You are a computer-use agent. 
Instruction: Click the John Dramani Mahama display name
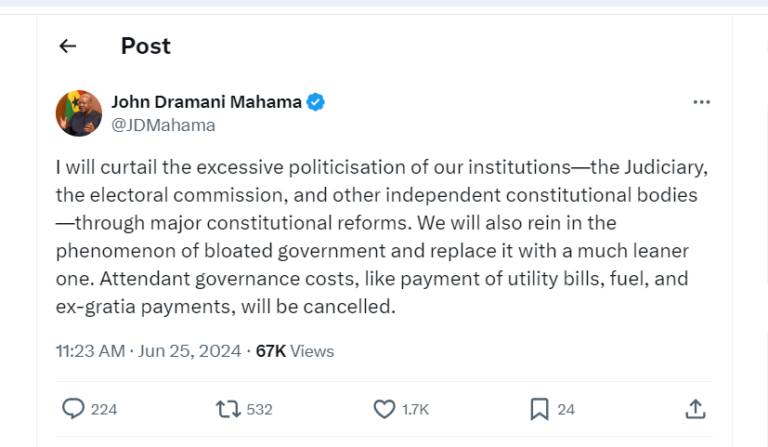(206, 102)
